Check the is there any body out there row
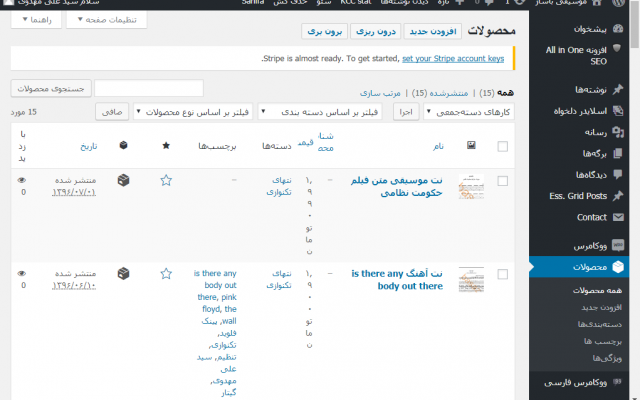The width and height of the screenshot is (640, 400). (x=503, y=274)
